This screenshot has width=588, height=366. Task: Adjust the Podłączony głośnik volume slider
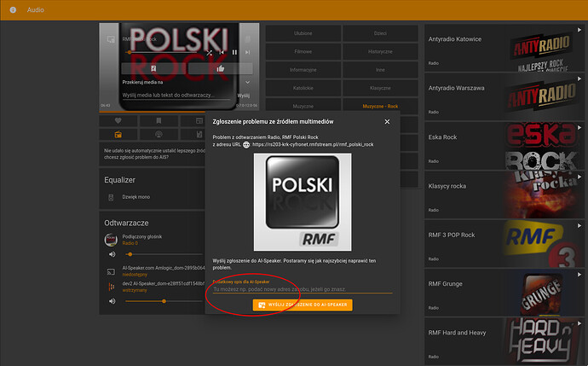(165, 254)
